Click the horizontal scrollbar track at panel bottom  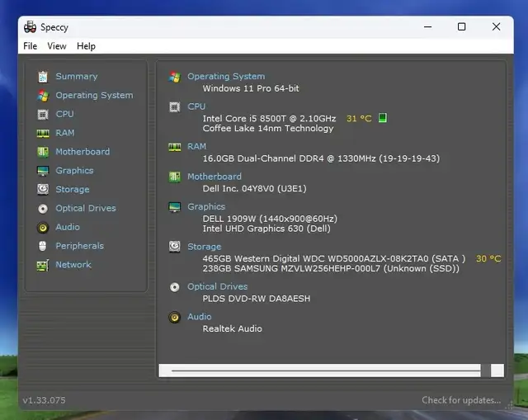[x=325, y=370]
